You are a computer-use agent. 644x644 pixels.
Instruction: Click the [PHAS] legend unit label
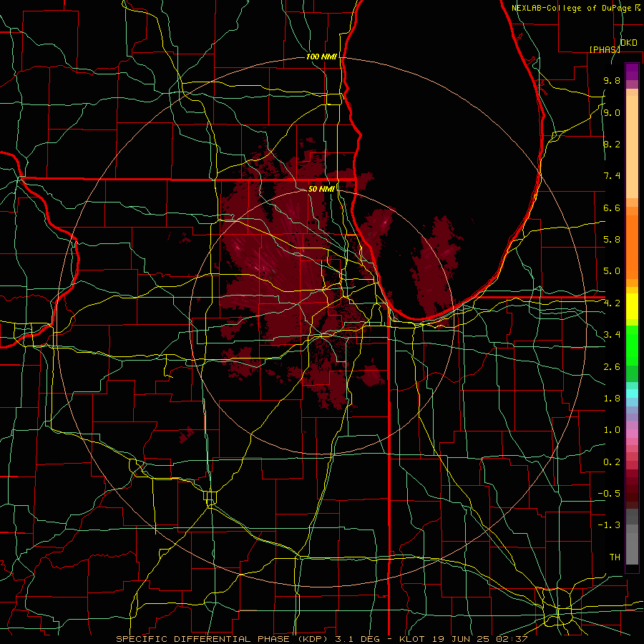click(x=605, y=49)
